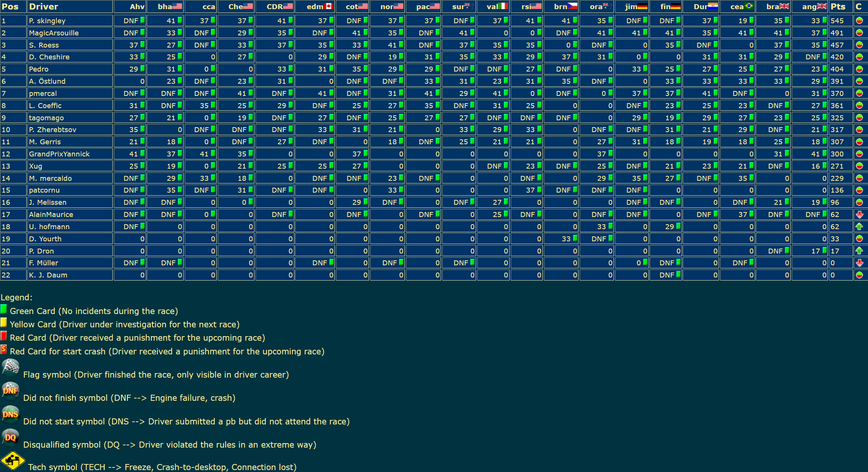The image size is (868, 472).
Task: Click the Italian flag in val header
Action: (x=503, y=6)
